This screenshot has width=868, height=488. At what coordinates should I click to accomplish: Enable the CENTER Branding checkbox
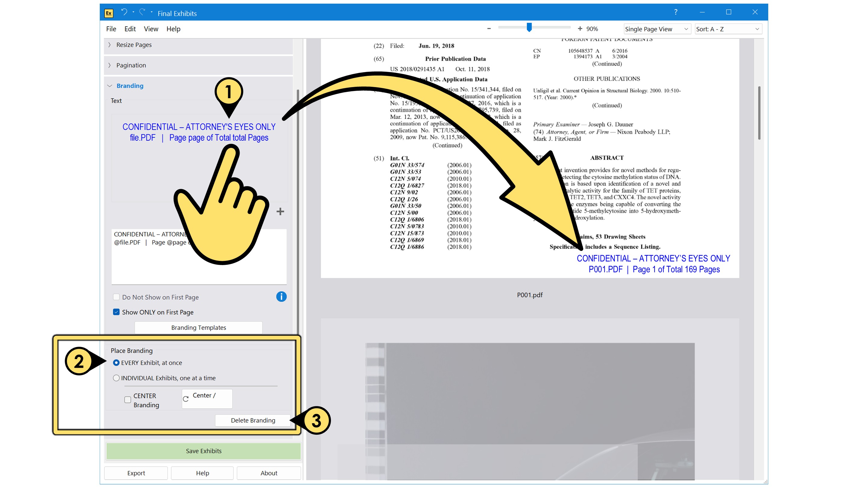127,400
